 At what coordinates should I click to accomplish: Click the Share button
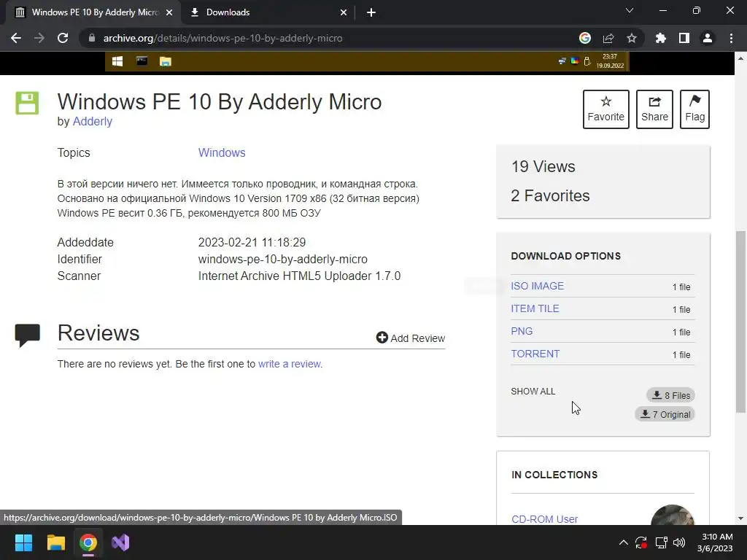point(654,109)
